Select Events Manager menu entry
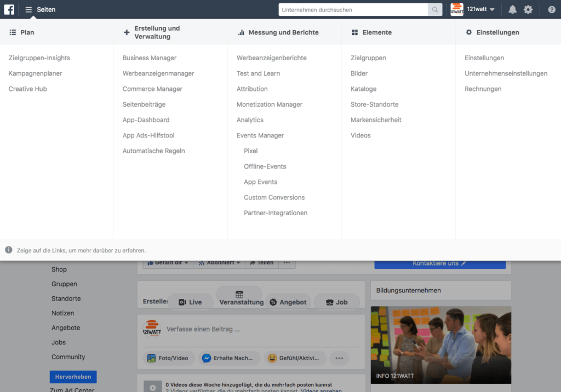This screenshot has width=561, height=392. point(260,135)
